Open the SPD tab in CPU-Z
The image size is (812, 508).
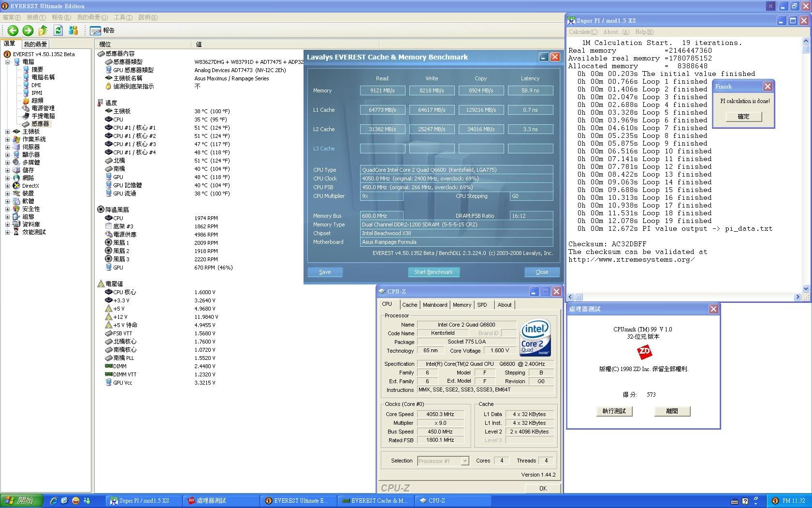[482, 305]
